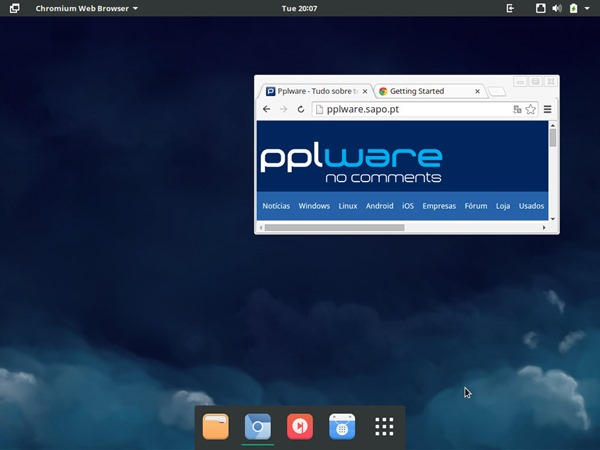Reload the pplware page
The image size is (600, 450).
click(x=301, y=109)
